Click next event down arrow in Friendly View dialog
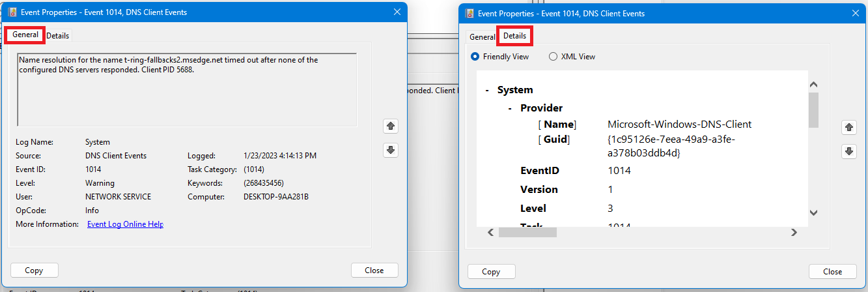This screenshot has width=868, height=292. (848, 151)
